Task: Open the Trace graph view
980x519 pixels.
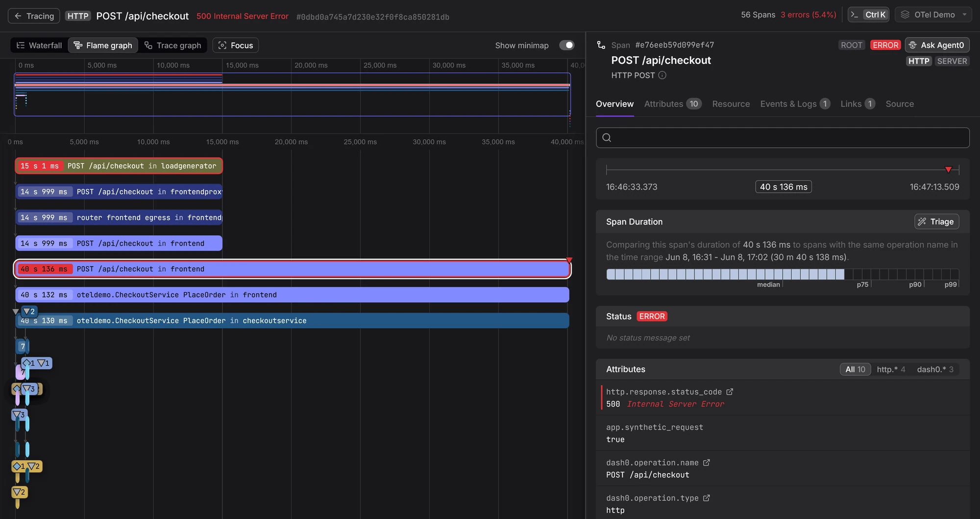Action: tap(172, 45)
